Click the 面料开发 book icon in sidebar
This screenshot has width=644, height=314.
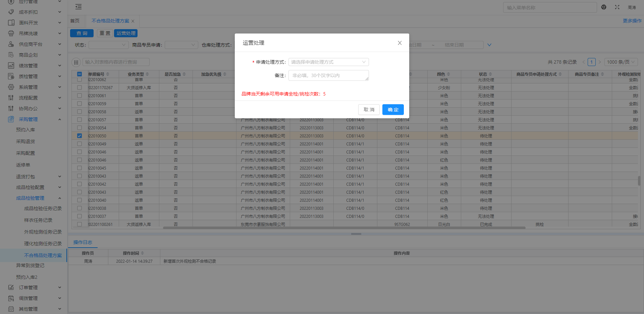11,23
